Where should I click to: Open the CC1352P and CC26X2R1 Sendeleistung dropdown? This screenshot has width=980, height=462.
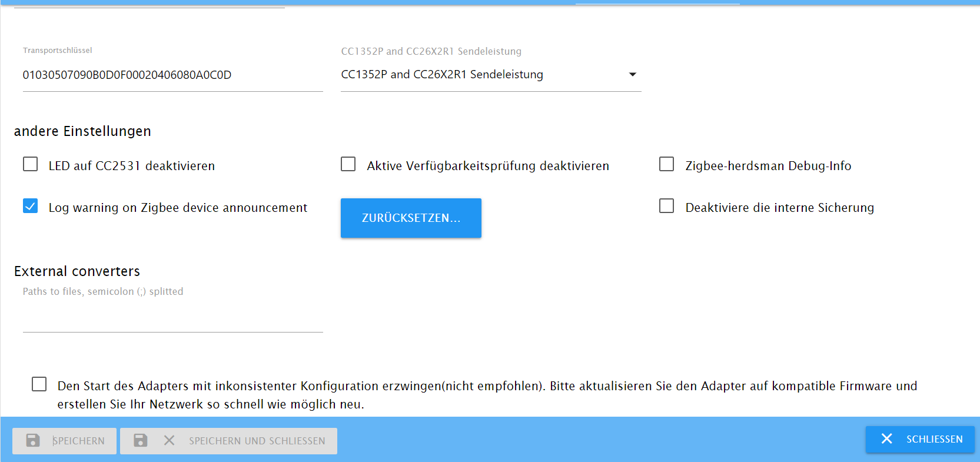pyautogui.click(x=491, y=75)
